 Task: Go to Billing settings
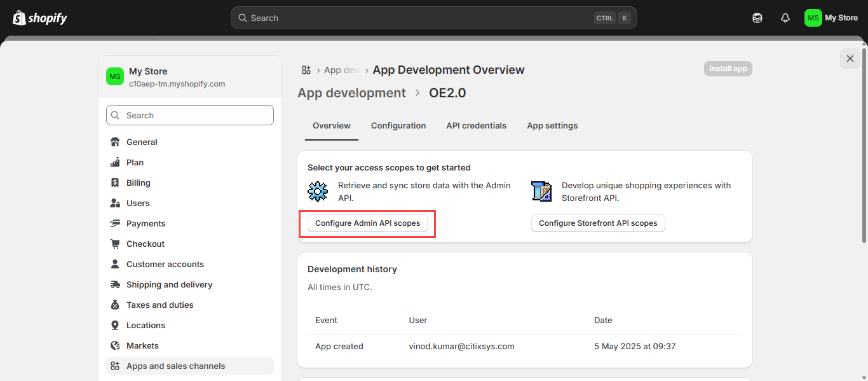point(138,183)
